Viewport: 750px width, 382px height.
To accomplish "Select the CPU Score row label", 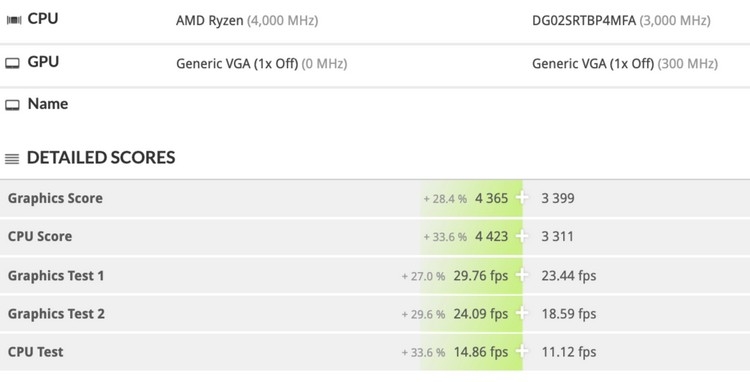I will 40,236.
